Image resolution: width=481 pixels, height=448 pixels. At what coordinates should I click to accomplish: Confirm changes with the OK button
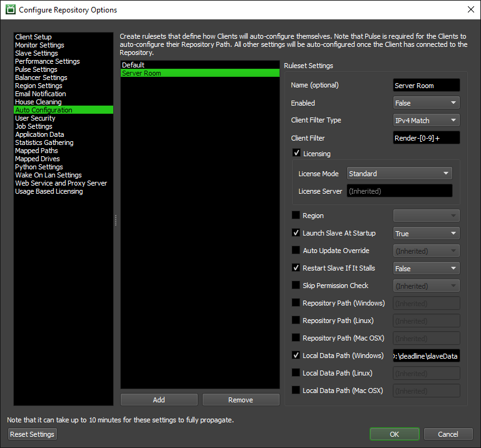coord(394,434)
